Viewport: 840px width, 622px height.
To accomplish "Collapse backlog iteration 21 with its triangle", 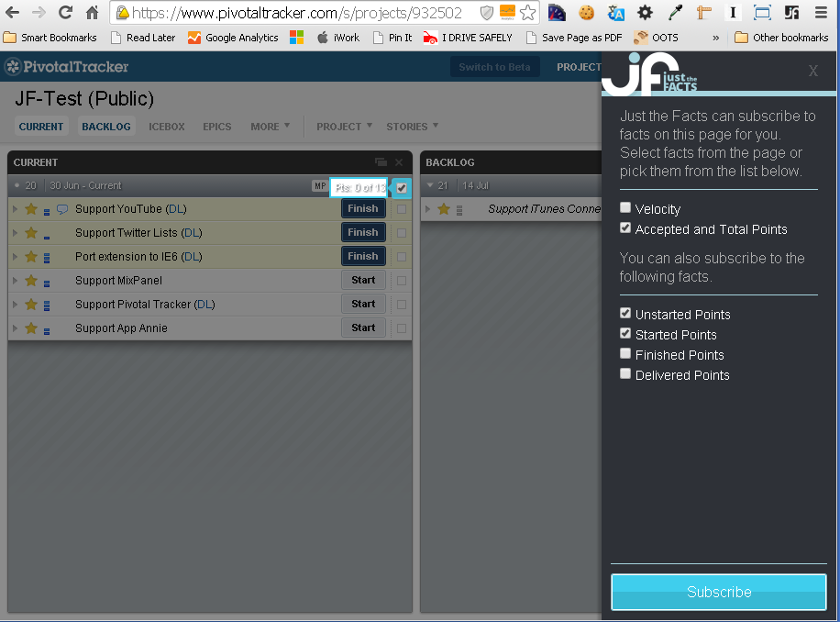I will click(x=430, y=185).
